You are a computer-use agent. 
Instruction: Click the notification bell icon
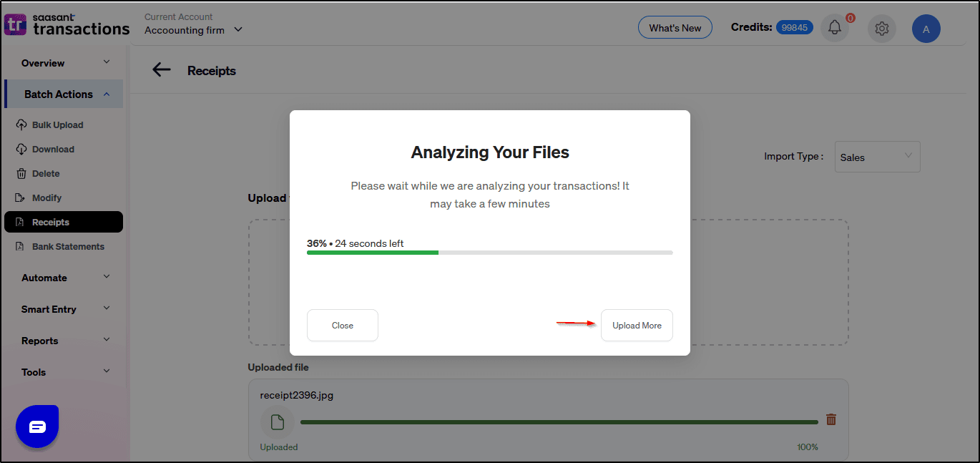835,28
